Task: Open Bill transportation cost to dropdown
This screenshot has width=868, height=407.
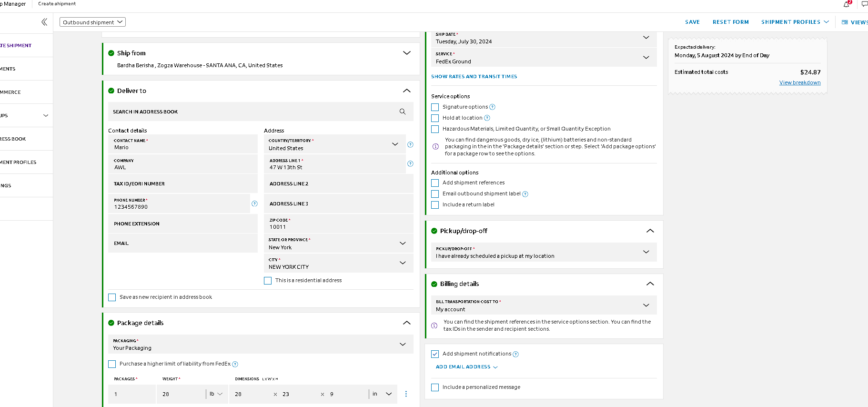Action: (544, 305)
